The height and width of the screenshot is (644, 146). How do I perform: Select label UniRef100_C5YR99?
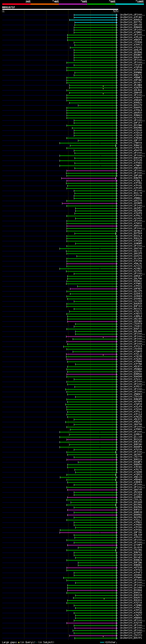[131, 42]
